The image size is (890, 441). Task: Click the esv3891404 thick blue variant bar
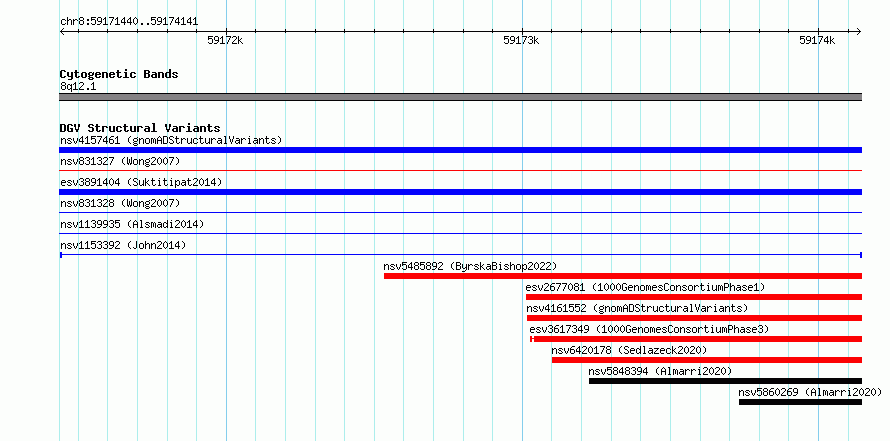click(x=460, y=192)
